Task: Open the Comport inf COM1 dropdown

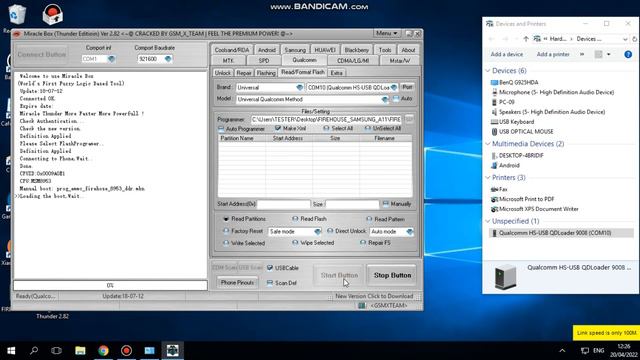Action: click(111, 59)
